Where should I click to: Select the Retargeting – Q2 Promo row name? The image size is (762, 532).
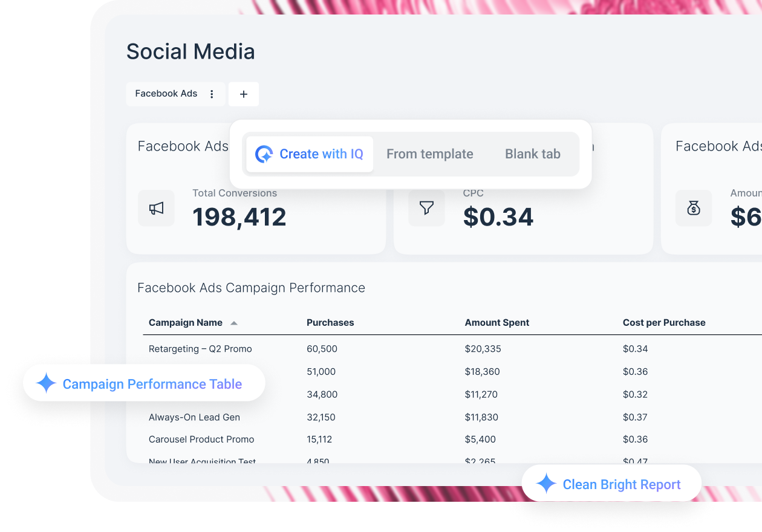pyautogui.click(x=200, y=349)
